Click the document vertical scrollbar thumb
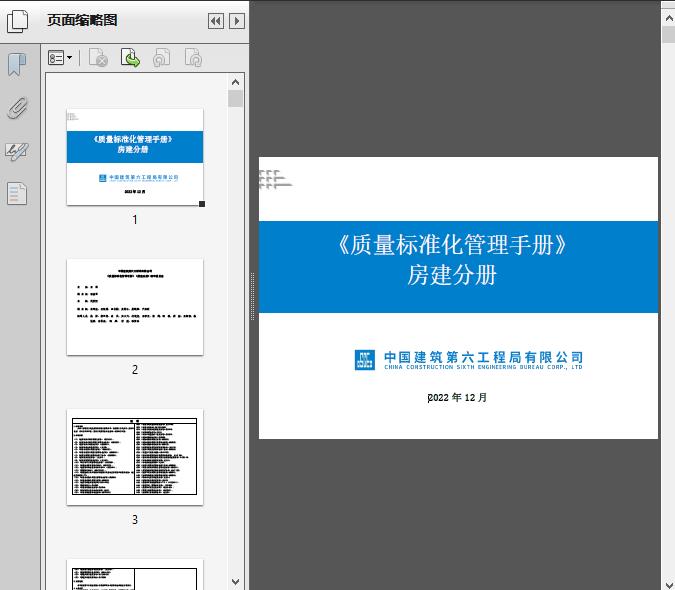 coord(669,34)
